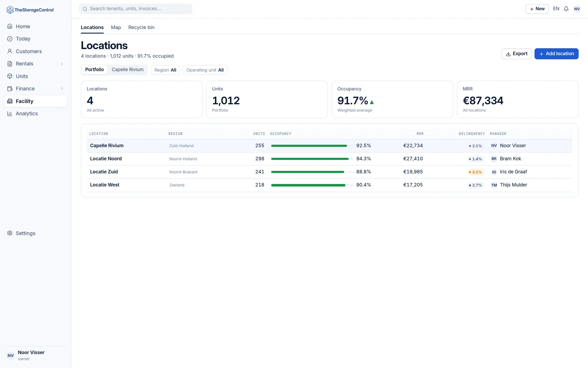Screen dimensions: 588x368
Task: Click the Rentals document icon
Action: 10,64
